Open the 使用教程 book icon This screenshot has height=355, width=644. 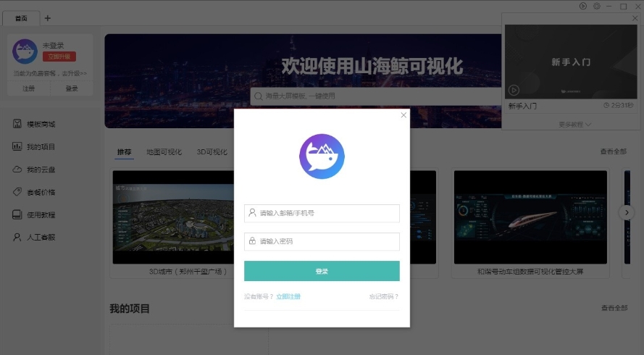coord(17,214)
